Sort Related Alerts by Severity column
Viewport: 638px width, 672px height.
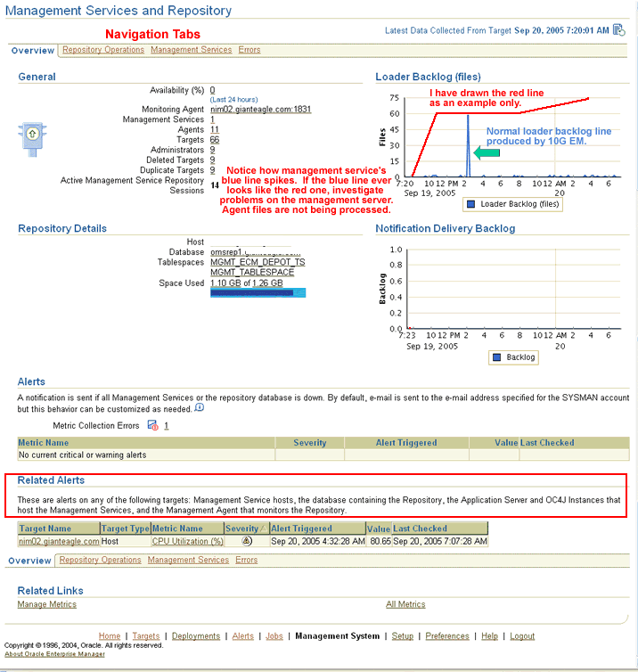[x=242, y=529]
